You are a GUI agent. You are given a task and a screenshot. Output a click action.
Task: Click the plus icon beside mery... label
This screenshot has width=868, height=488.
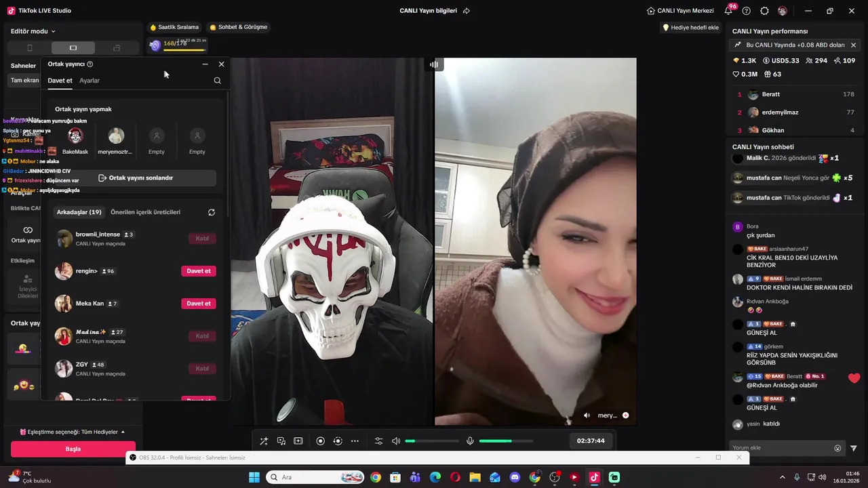pos(625,415)
